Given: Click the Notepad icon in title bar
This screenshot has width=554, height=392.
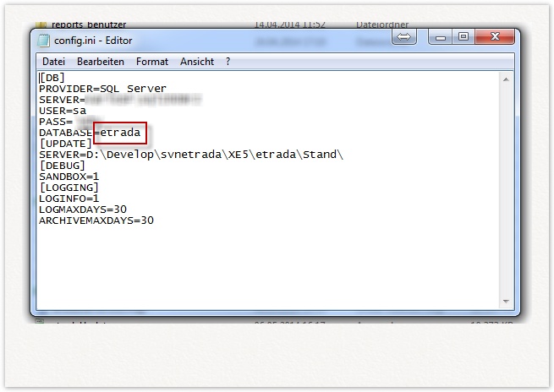Looking at the screenshot, I should [x=43, y=41].
